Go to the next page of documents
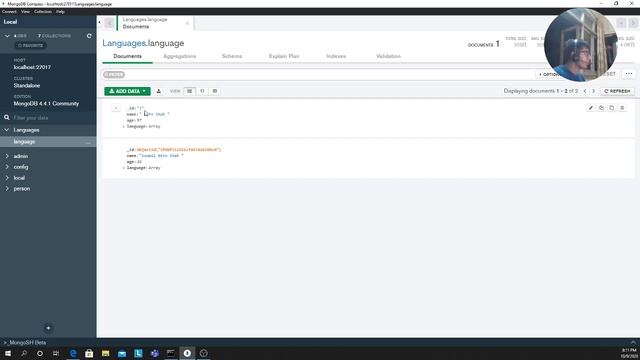The width and height of the screenshot is (640, 360). pos(594,91)
